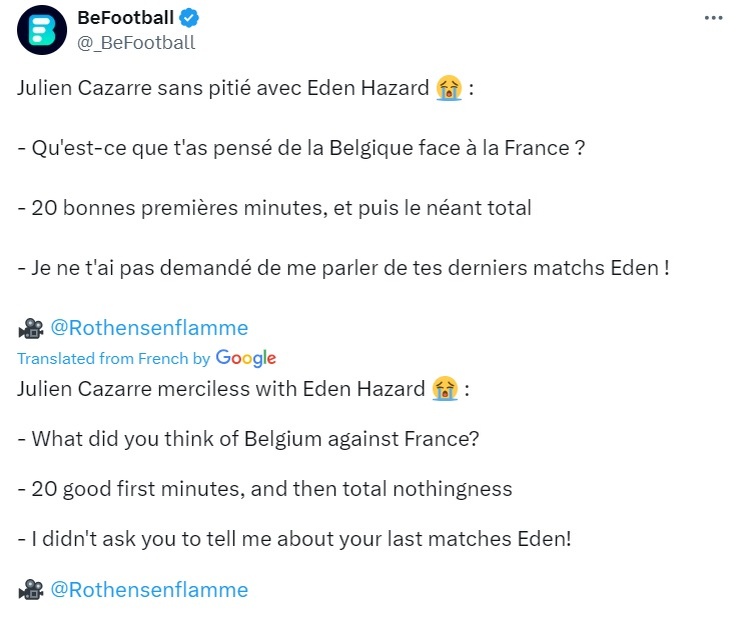Click crying emoji in the English translation

445,388
